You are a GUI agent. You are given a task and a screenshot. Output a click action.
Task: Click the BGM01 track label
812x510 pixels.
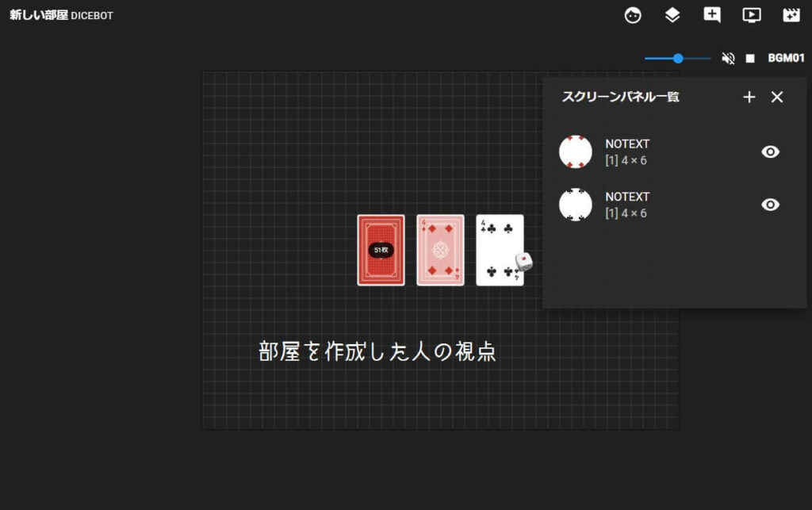(786, 59)
